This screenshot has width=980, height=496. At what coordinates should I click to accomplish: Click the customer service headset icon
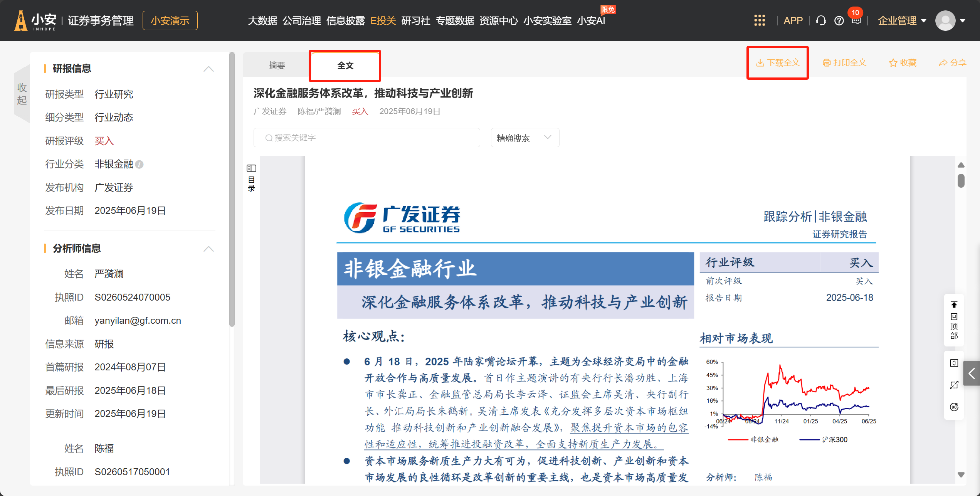[821, 20]
